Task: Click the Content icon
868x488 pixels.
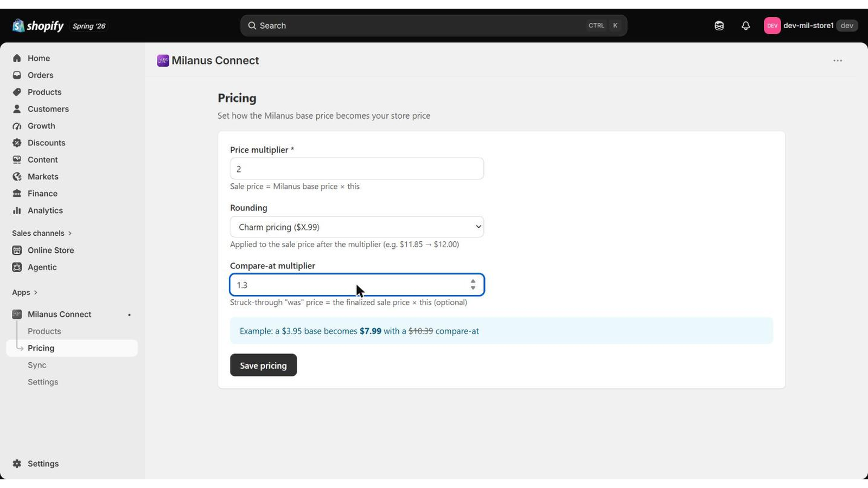Action: click(x=17, y=159)
